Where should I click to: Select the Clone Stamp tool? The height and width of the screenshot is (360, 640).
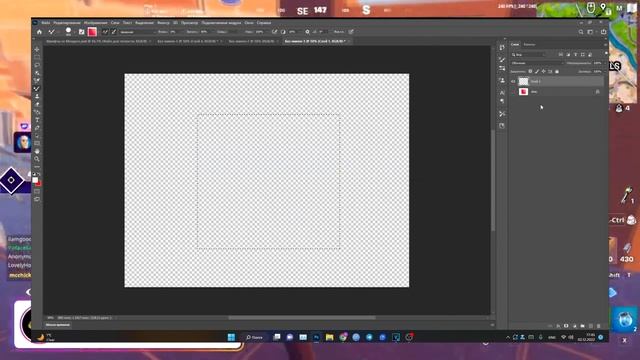tap(37, 96)
